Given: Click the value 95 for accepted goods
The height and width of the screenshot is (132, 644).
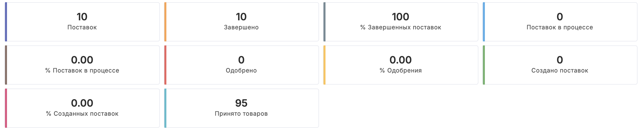Looking at the screenshot, I should coord(241,103).
